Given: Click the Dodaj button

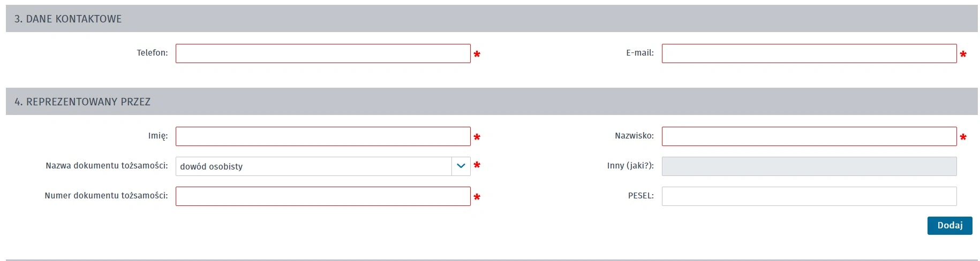Looking at the screenshot, I should (949, 226).
